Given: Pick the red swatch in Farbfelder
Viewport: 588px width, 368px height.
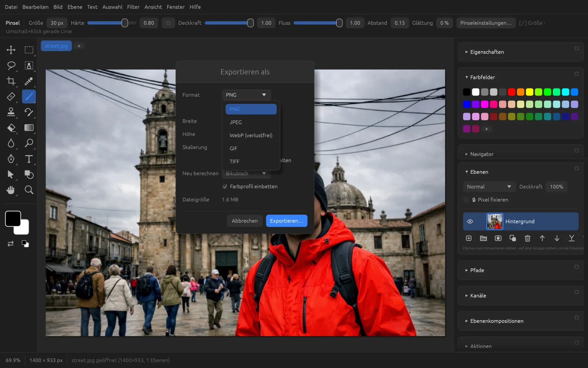Looking at the screenshot, I should (512, 92).
